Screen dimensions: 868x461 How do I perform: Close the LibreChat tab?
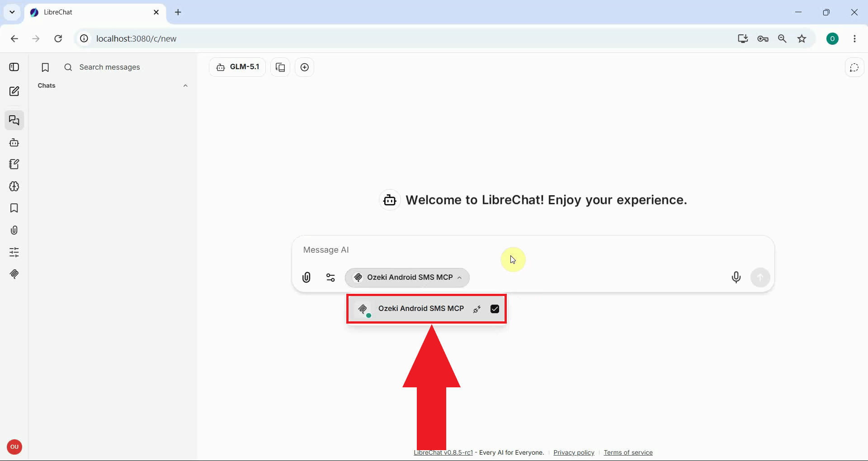tap(156, 12)
